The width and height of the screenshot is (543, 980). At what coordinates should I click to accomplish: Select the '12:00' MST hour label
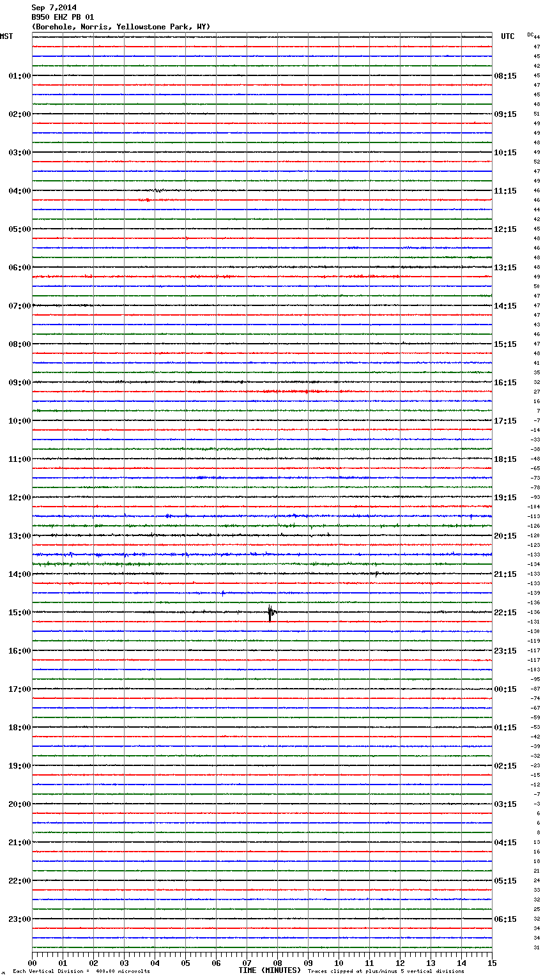(x=20, y=498)
